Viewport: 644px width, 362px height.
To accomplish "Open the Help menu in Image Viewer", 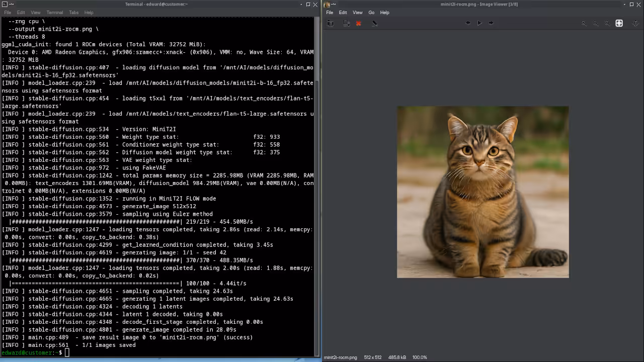I will coord(385,13).
